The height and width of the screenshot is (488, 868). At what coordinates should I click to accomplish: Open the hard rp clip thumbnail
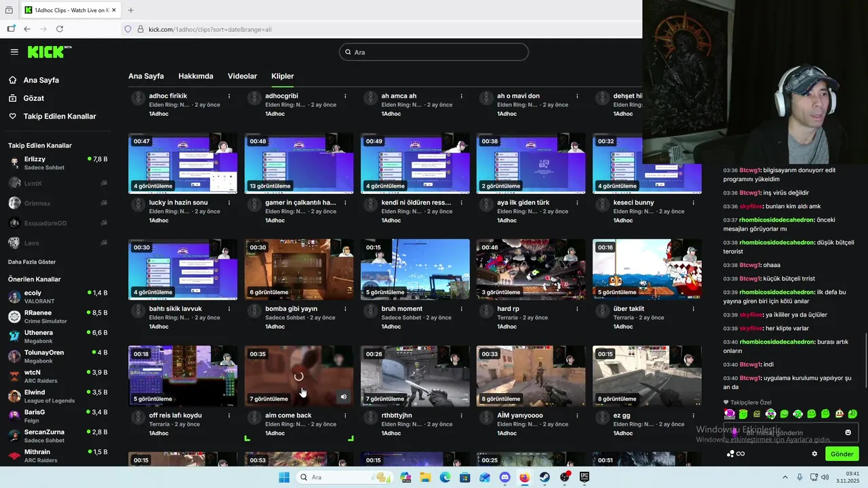(x=531, y=270)
